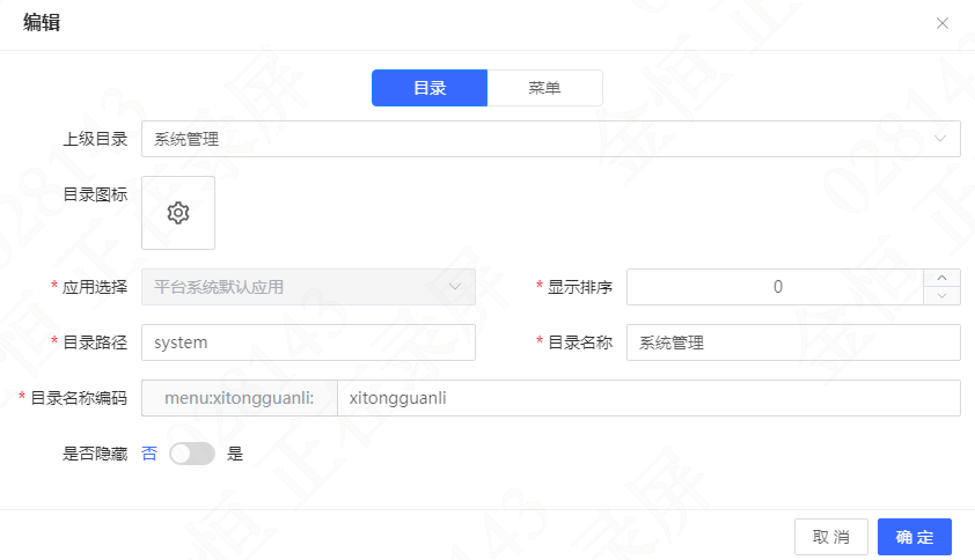The width and height of the screenshot is (975, 560).
Task: Click the 目录图标 label
Action: [95, 194]
